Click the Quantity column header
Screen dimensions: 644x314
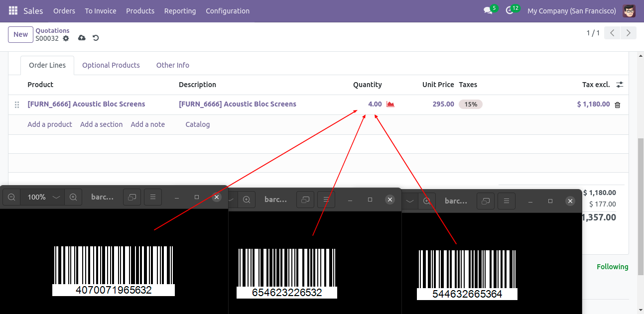(x=368, y=85)
